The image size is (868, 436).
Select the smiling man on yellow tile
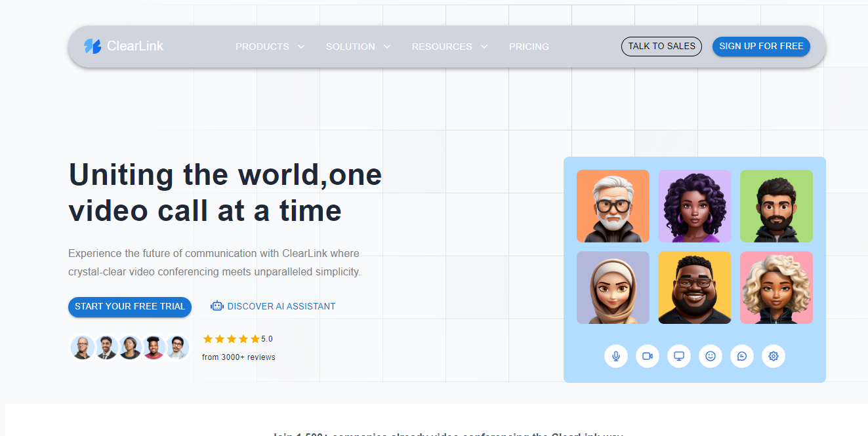pos(695,288)
